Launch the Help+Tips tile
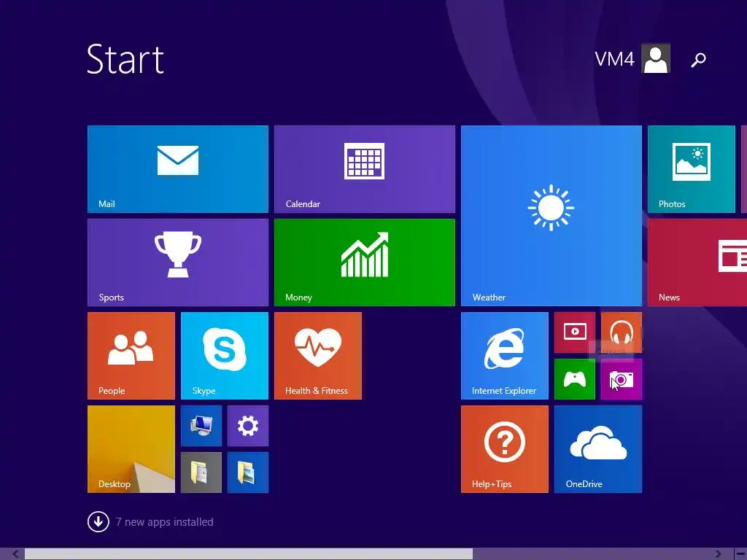 [x=505, y=449]
